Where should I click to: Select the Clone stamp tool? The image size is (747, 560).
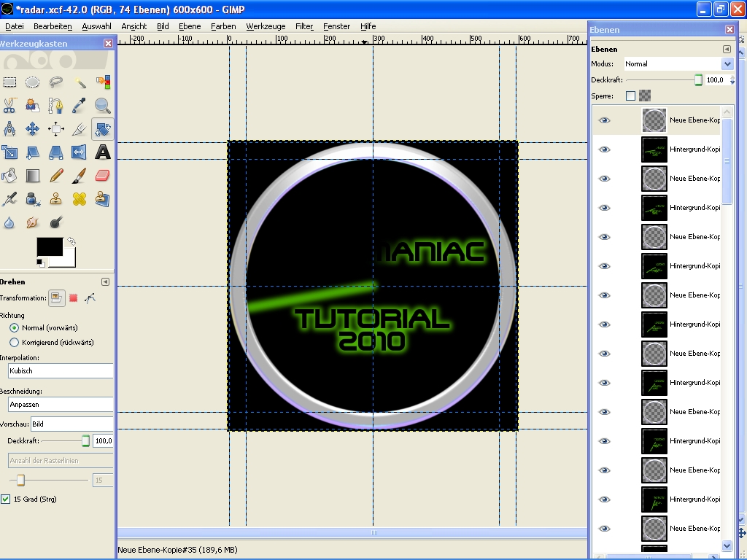point(55,199)
